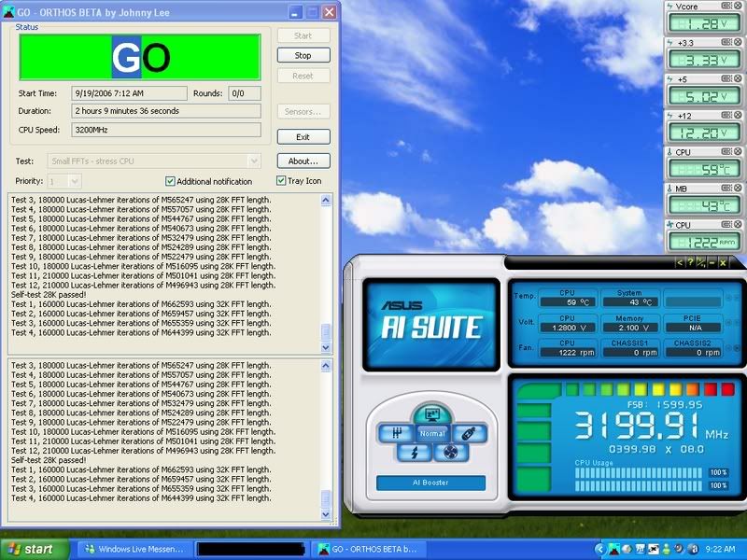Click the settings icon on +5 widget
747x560 pixels.
click(x=726, y=78)
